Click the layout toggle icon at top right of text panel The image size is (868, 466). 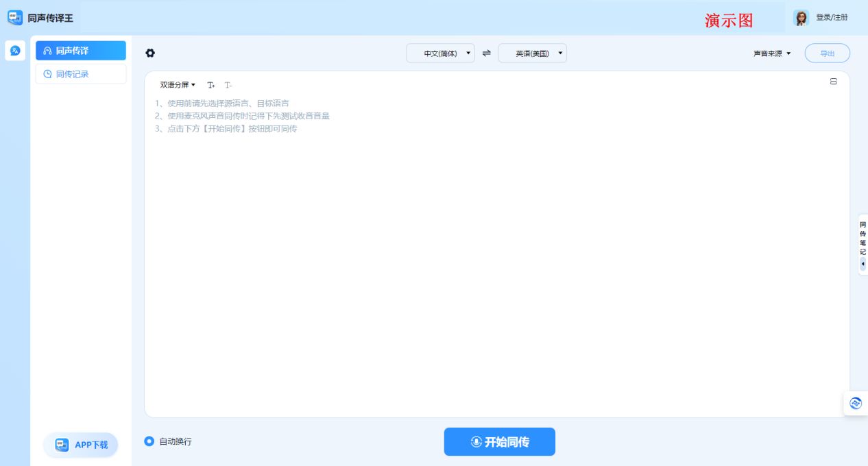tap(834, 82)
